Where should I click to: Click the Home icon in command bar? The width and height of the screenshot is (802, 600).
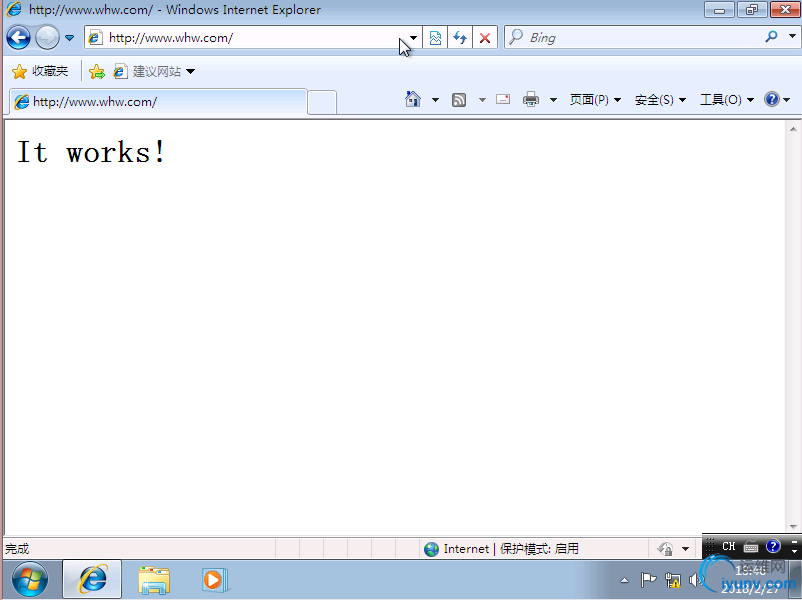click(x=413, y=99)
